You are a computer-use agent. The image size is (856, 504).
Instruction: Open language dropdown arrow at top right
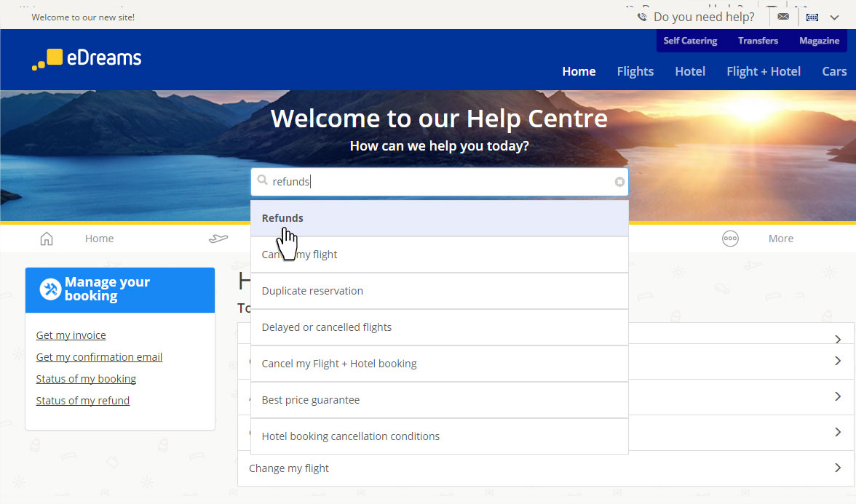[x=834, y=17]
